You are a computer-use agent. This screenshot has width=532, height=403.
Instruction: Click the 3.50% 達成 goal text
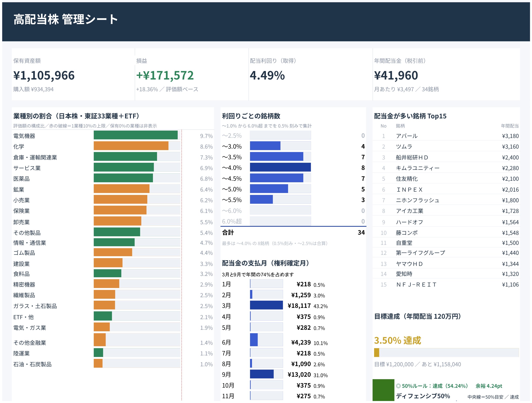coord(398,340)
